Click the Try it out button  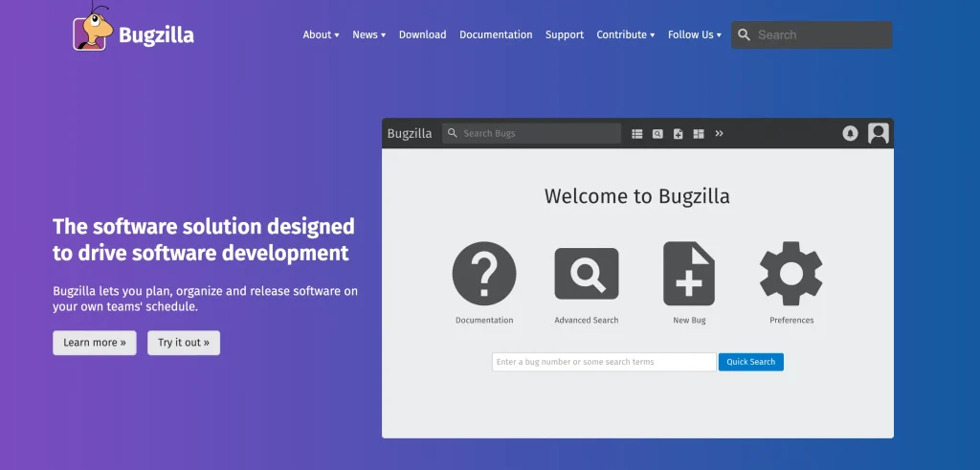184,343
